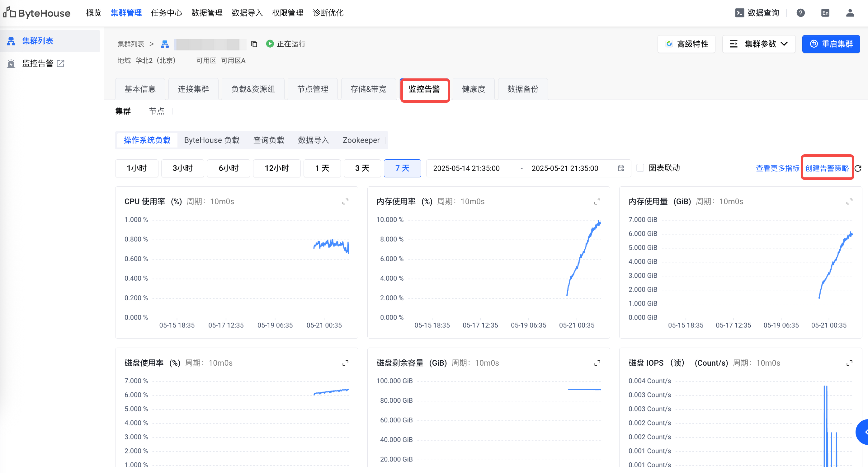
Task: Switch language with the En icon
Action: 825,13
